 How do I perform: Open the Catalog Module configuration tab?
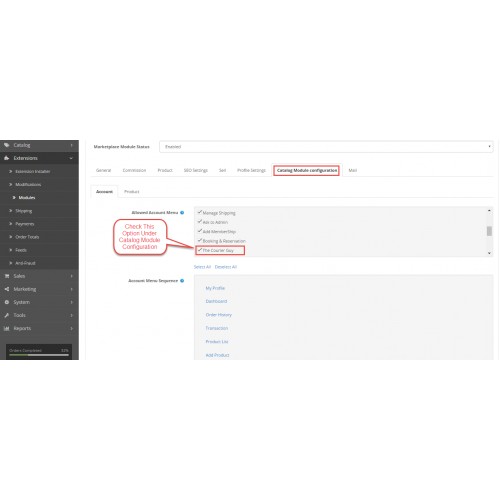[x=307, y=170]
